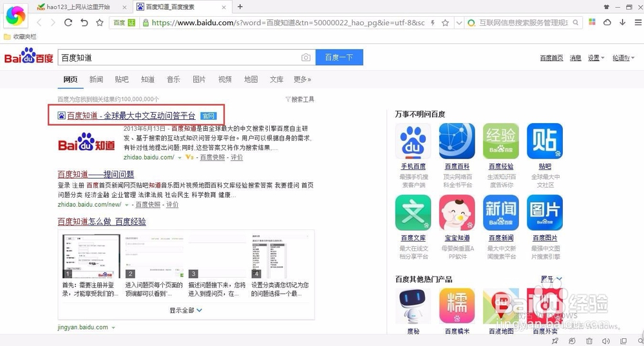This screenshot has height=346, width=644.
Task: Click the camera image-search icon
Action: click(305, 57)
